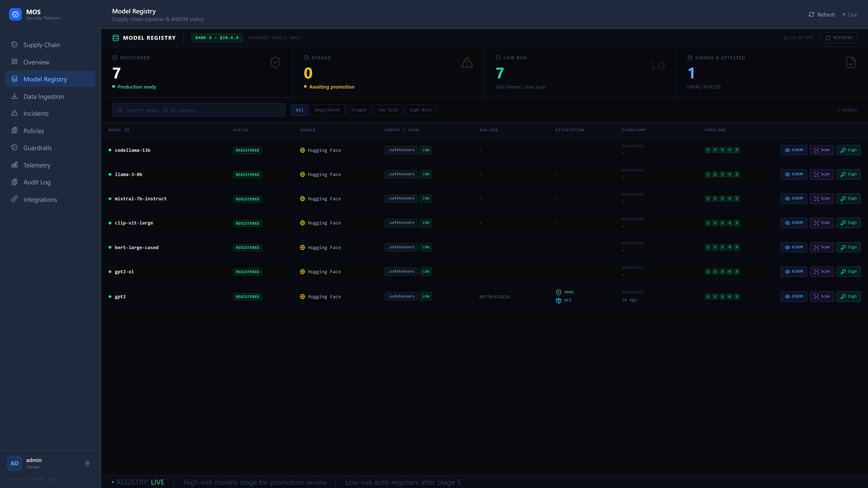Viewport: 868px width, 488px height.
Task: Click the Overview grid icon
Action: (15, 62)
